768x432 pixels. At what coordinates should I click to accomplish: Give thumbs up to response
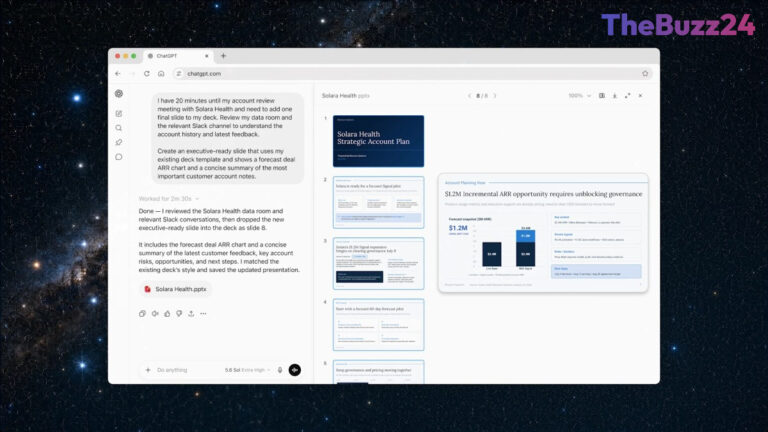(167, 313)
